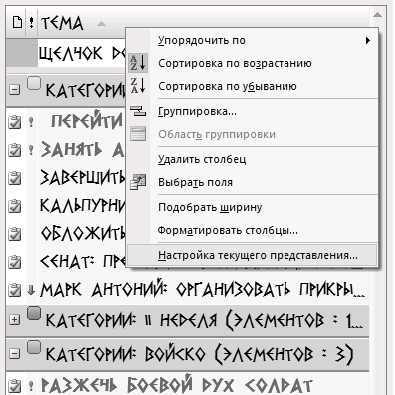This screenshot has height=395, width=395.
Task: Click Подобрать ширину menu entry
Action: [x=210, y=207]
